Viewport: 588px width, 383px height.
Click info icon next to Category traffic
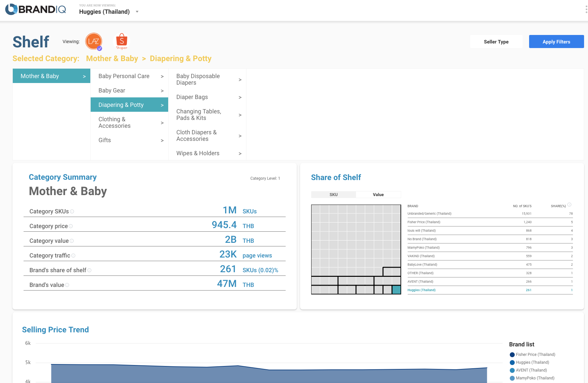point(73,256)
